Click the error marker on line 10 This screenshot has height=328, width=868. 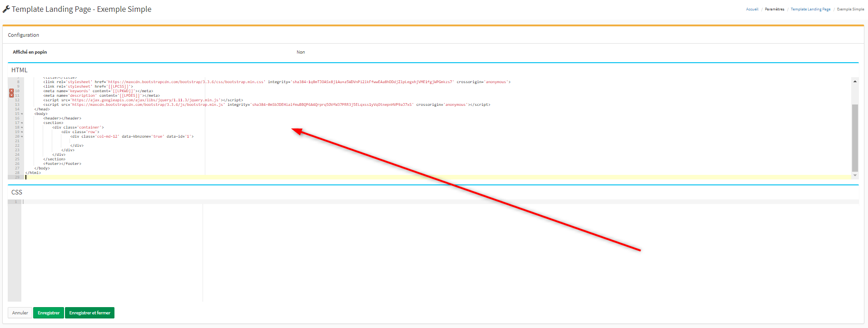pyautogui.click(x=11, y=91)
